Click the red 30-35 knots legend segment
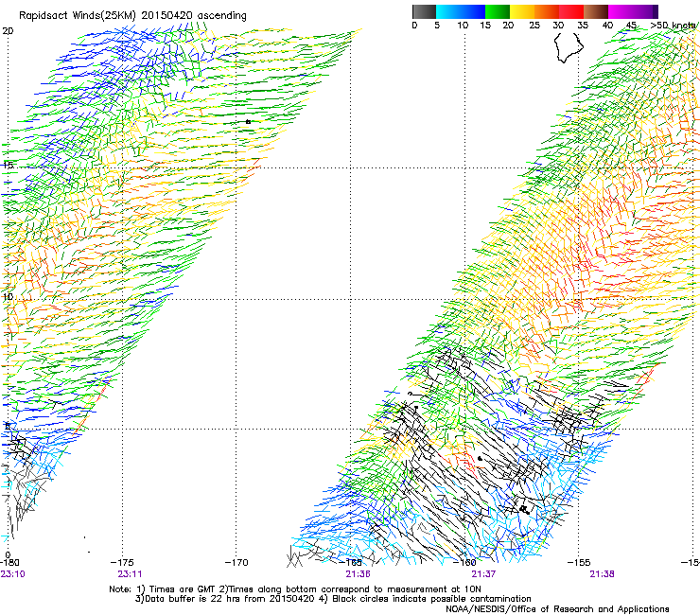Image resolution: width=700 pixels, height=615 pixels. (x=571, y=11)
